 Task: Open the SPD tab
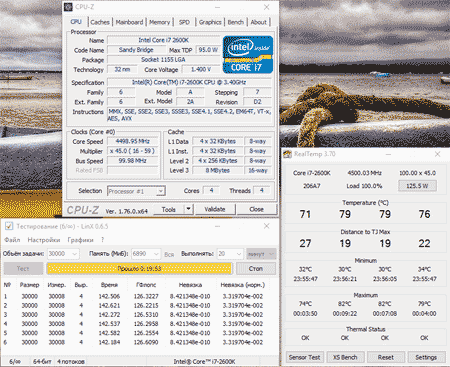[x=184, y=22]
